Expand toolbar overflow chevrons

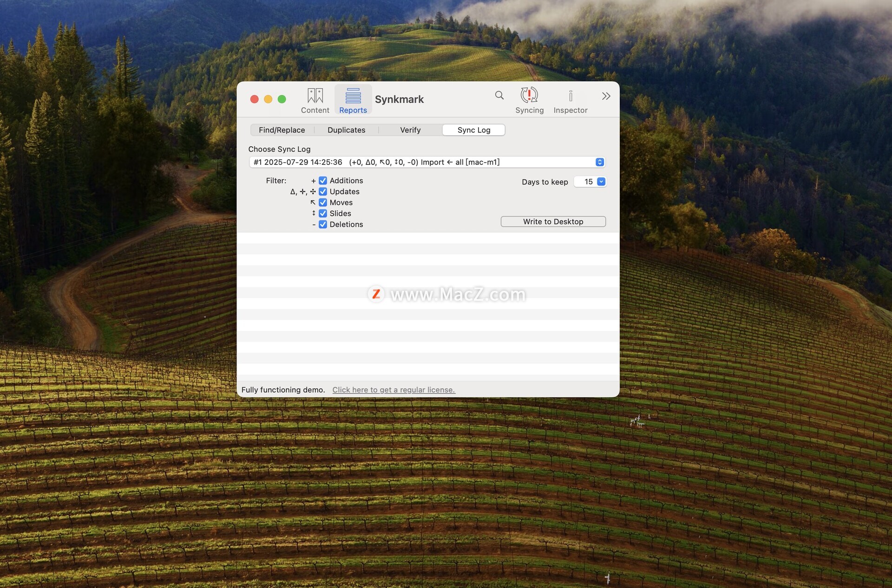606,96
